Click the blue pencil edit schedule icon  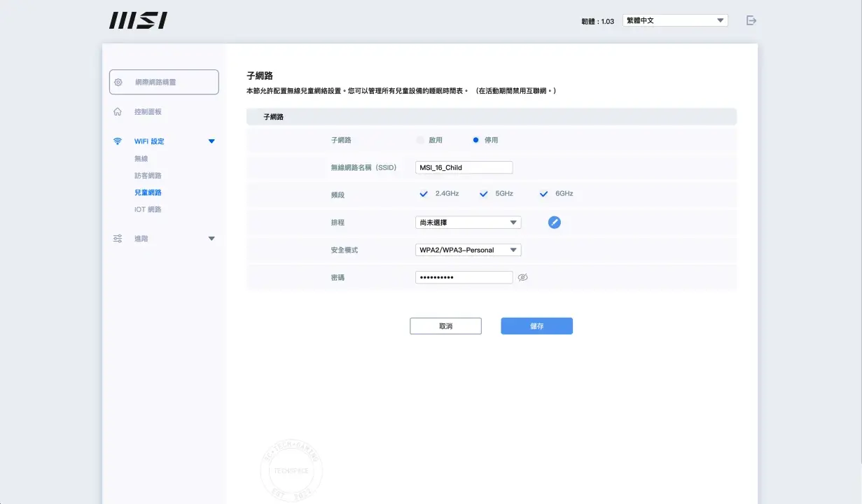[x=554, y=223]
